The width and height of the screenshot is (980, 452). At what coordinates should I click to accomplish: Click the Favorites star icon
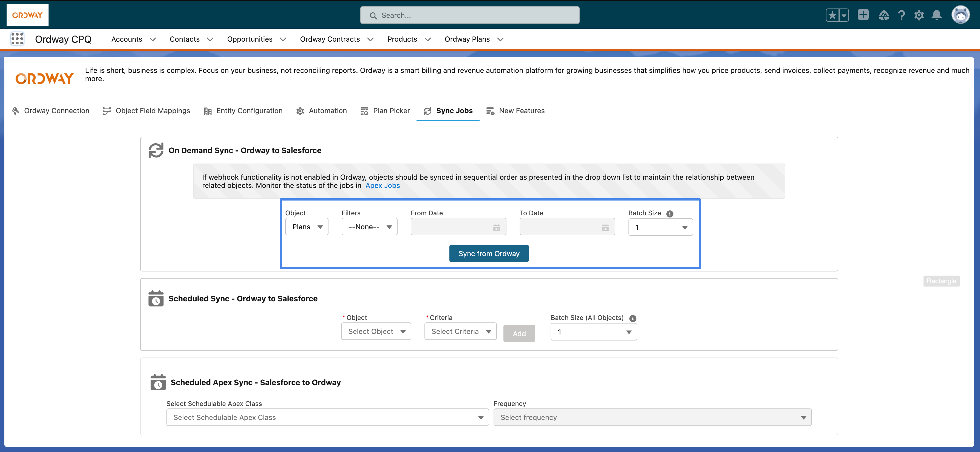[832, 15]
